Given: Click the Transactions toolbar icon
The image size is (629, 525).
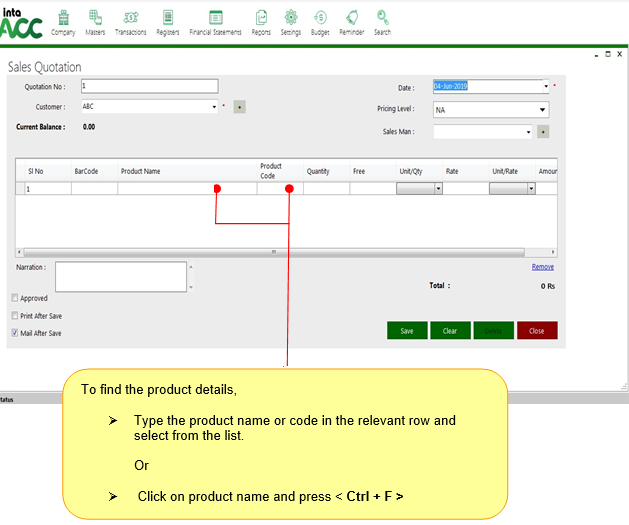Looking at the screenshot, I should (130, 18).
